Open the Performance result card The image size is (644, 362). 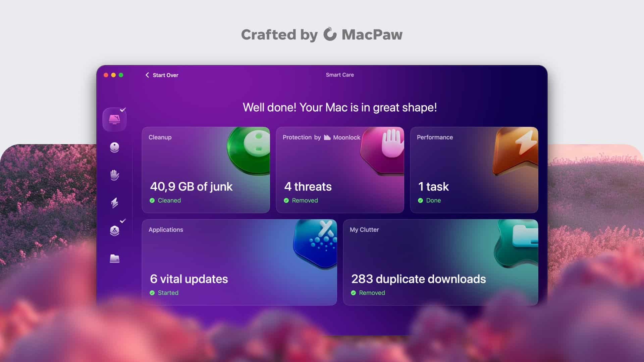point(474,170)
